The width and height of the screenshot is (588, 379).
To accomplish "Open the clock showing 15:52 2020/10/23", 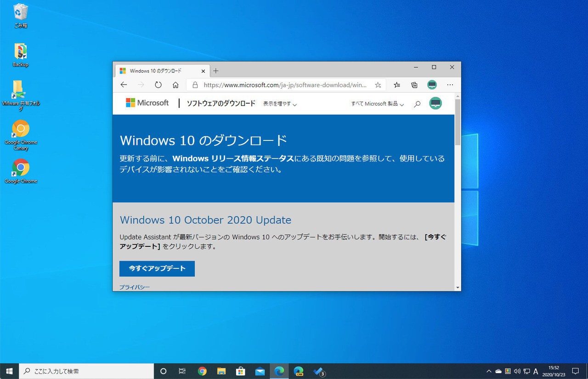I will [x=554, y=371].
